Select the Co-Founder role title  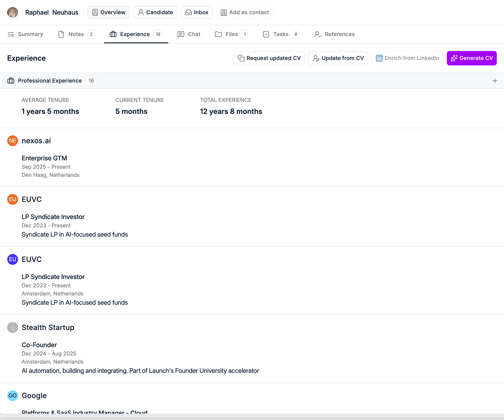tap(39, 345)
